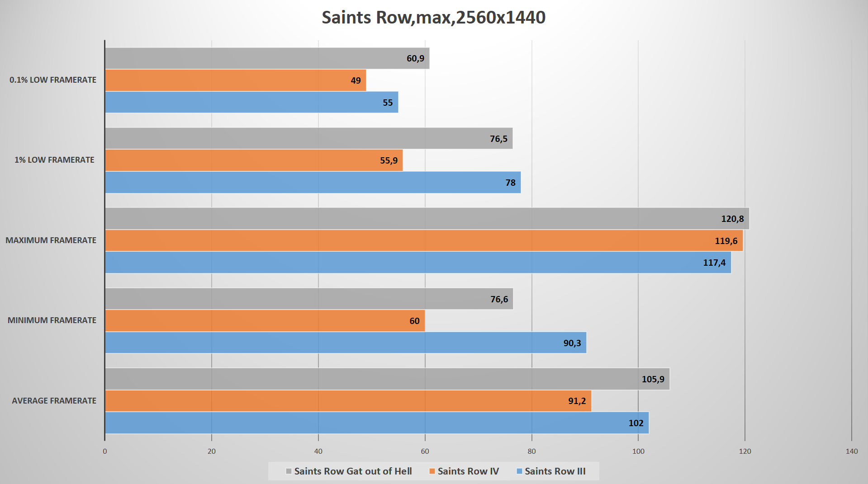868x484 pixels.
Task: Click the "49" data label
Action: point(356,80)
